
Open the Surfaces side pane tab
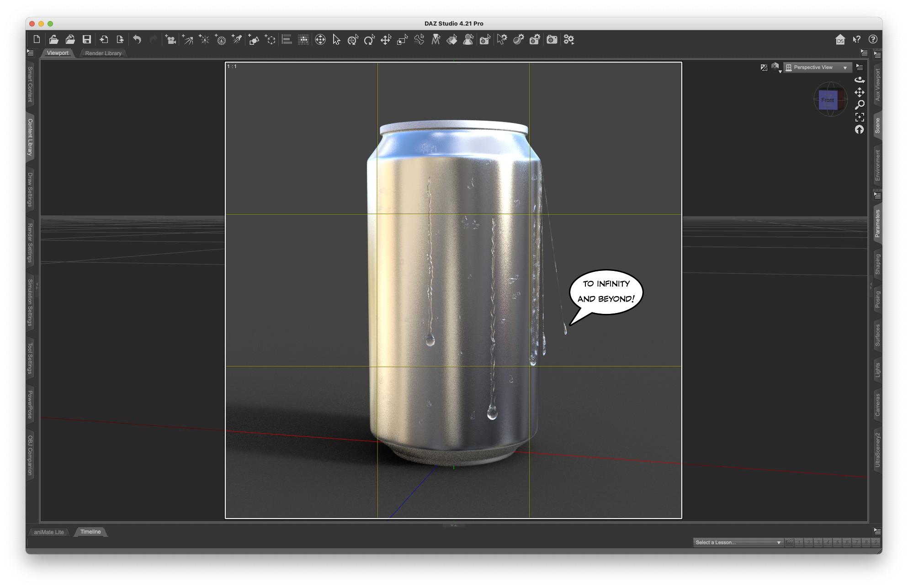coord(877,335)
